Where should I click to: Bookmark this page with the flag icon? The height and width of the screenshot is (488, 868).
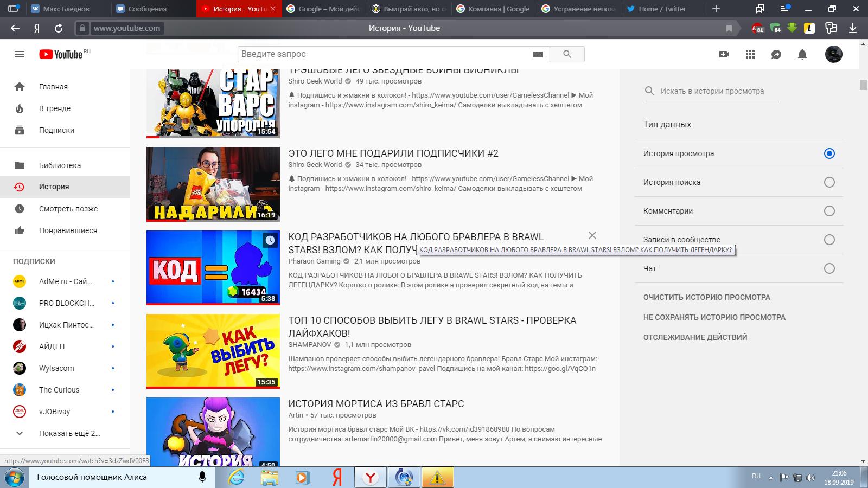pos(729,28)
